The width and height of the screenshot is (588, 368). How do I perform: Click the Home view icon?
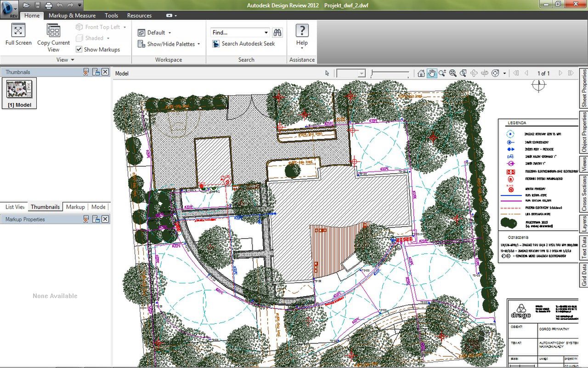point(421,73)
